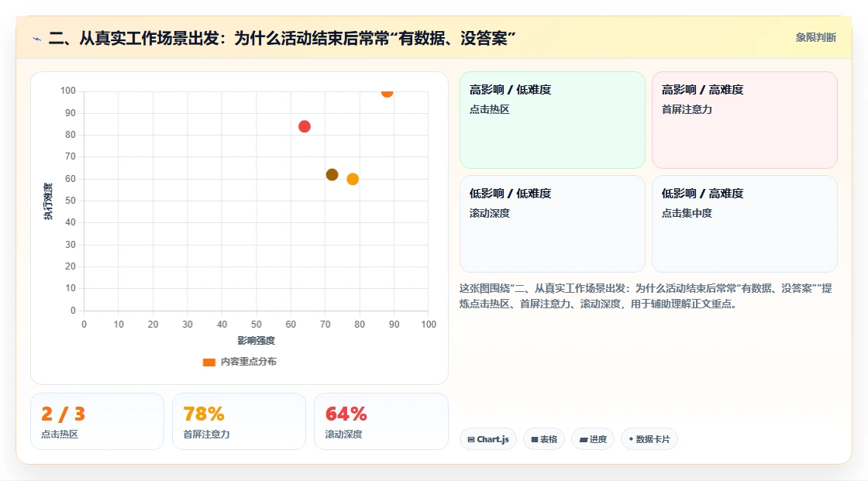This screenshot has height=481, width=868.
Task: Click the lightning icon before the title
Action: point(37,39)
